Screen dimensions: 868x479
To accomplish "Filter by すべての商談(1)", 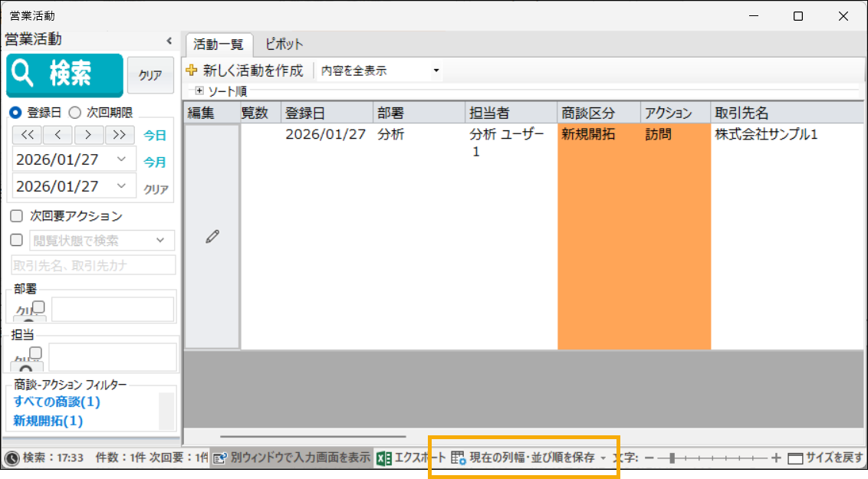I will pos(57,402).
